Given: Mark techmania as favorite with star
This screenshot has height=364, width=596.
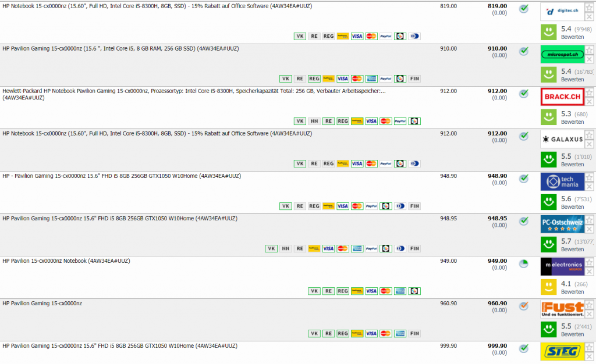Looking at the screenshot, I should click(x=589, y=177).
